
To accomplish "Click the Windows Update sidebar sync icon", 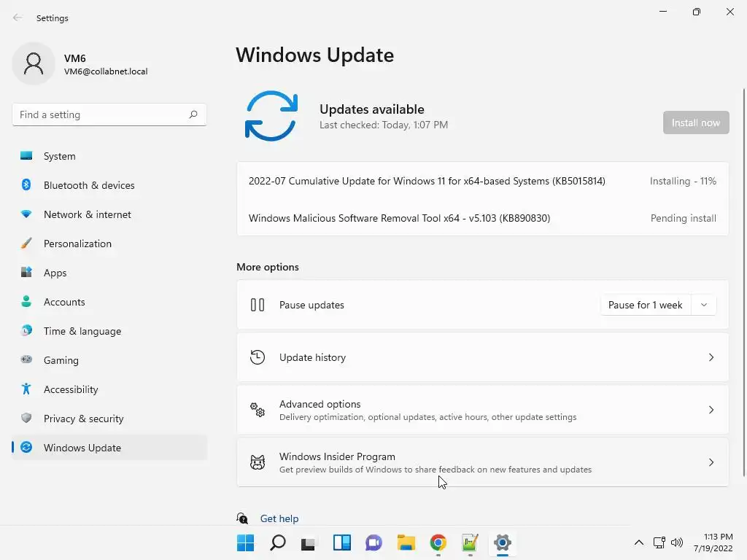I will [26, 447].
